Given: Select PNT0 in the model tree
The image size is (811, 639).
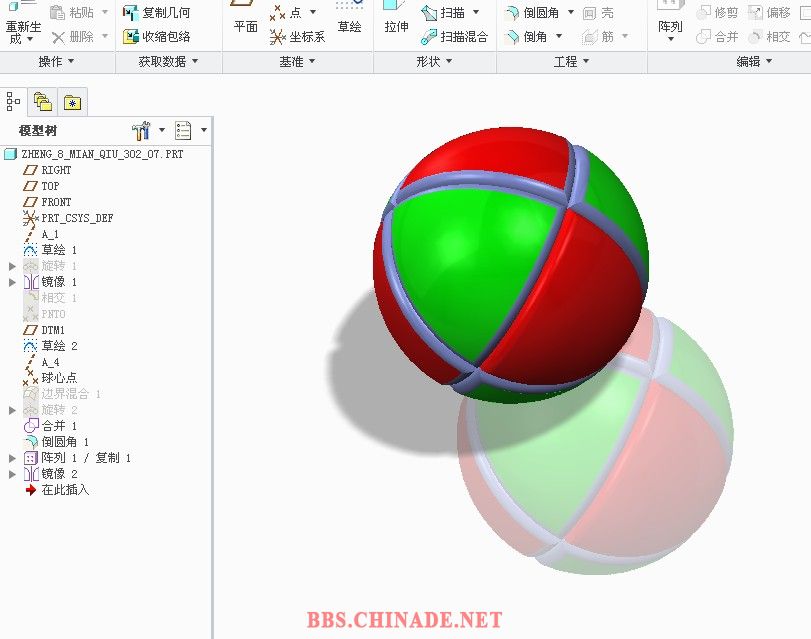Looking at the screenshot, I should coord(44,314).
